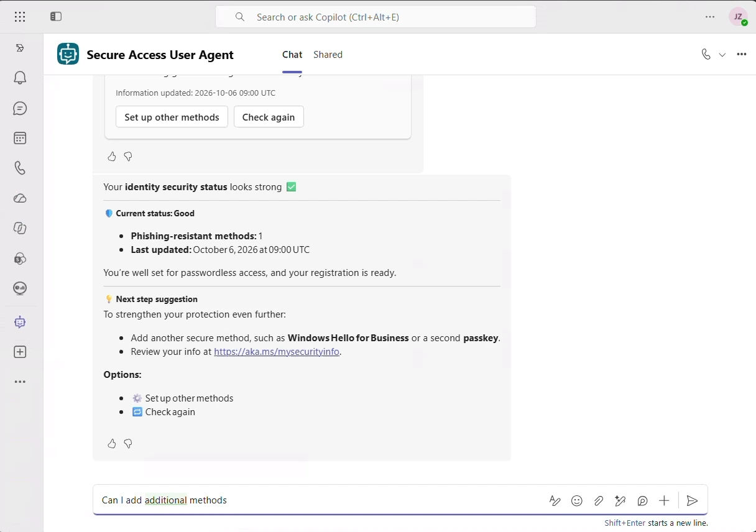Viewport: 756px width, 532px height.
Task: Show more apps ellipsis in rail
Action: pyautogui.click(x=20, y=382)
